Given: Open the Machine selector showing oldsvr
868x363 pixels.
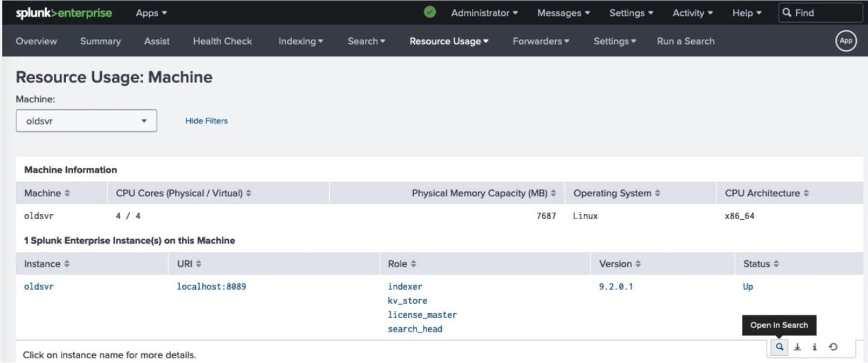Looking at the screenshot, I should pyautogui.click(x=85, y=120).
